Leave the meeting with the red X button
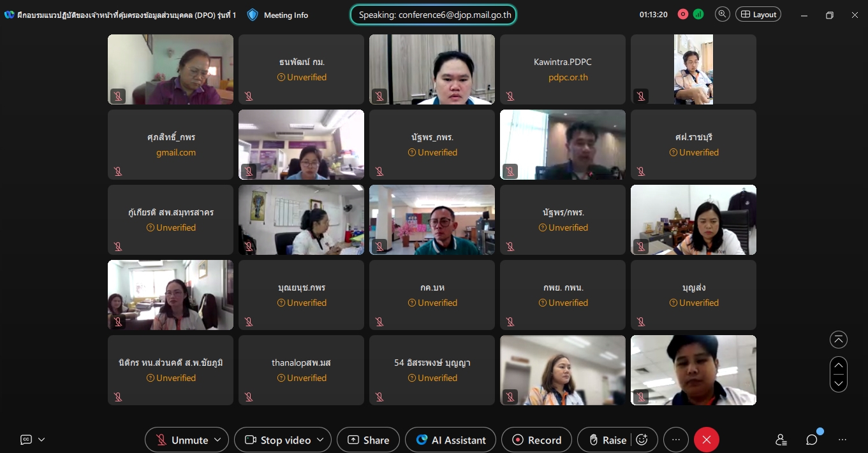Screen dimensions: 868x453 [x=707, y=440]
